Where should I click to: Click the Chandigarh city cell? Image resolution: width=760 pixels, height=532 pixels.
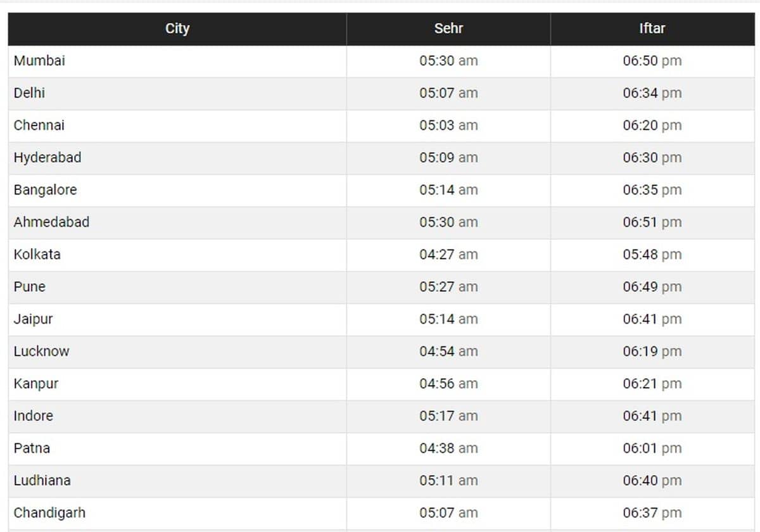49,513
